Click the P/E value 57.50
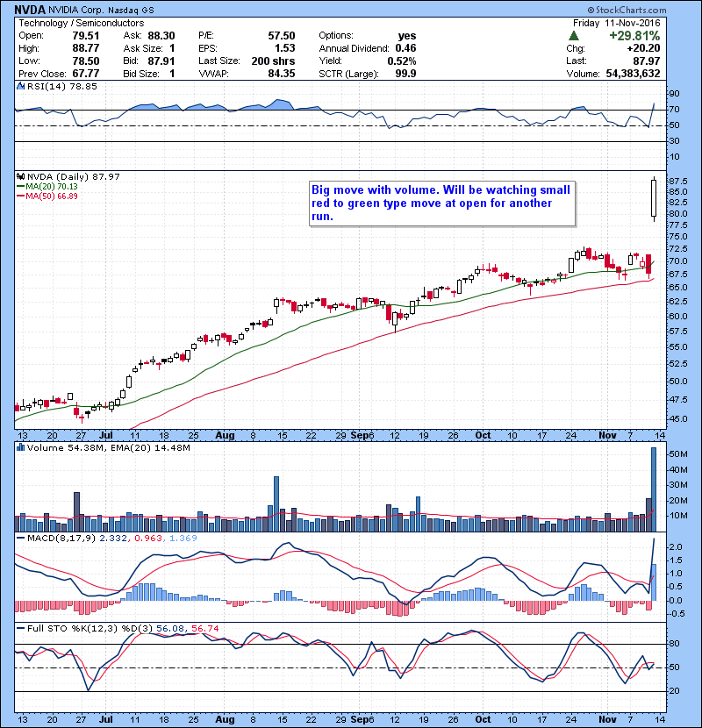Viewport: 702px width, 728px height. click(282, 36)
